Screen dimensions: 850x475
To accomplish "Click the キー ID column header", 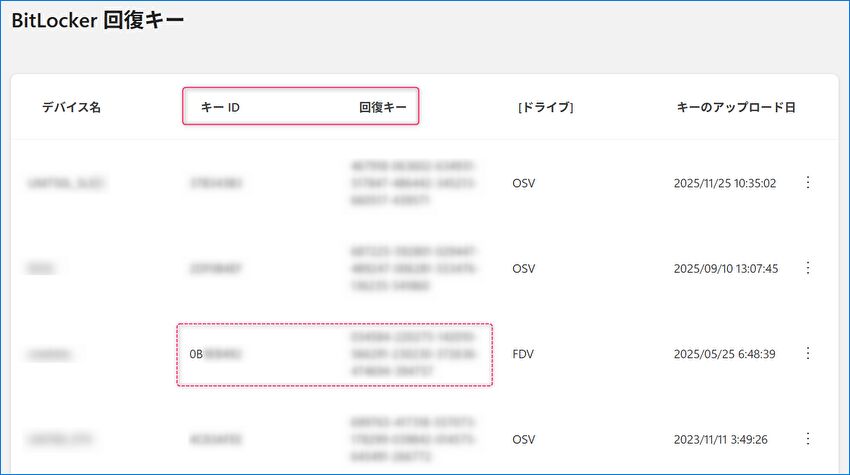I will pos(220,107).
